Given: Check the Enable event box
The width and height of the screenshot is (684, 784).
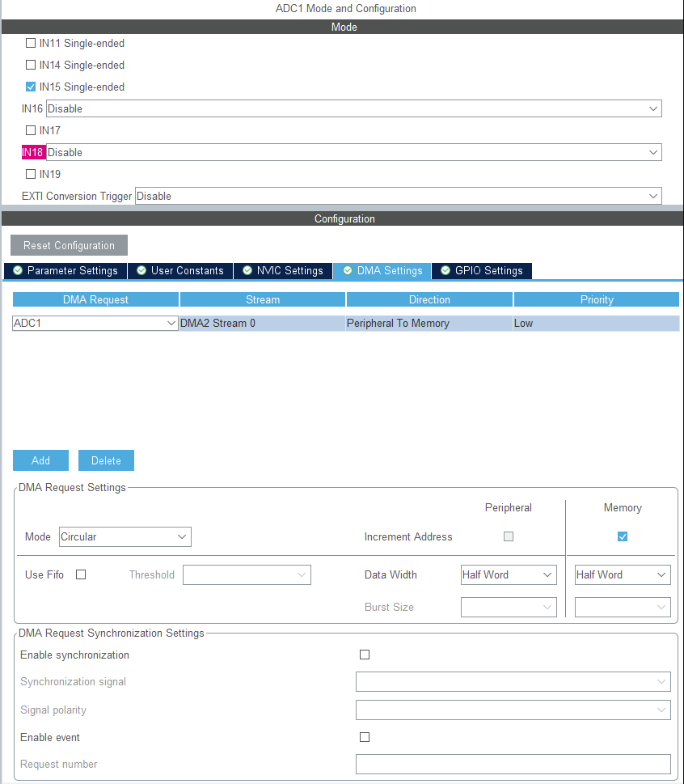Looking at the screenshot, I should [x=365, y=737].
